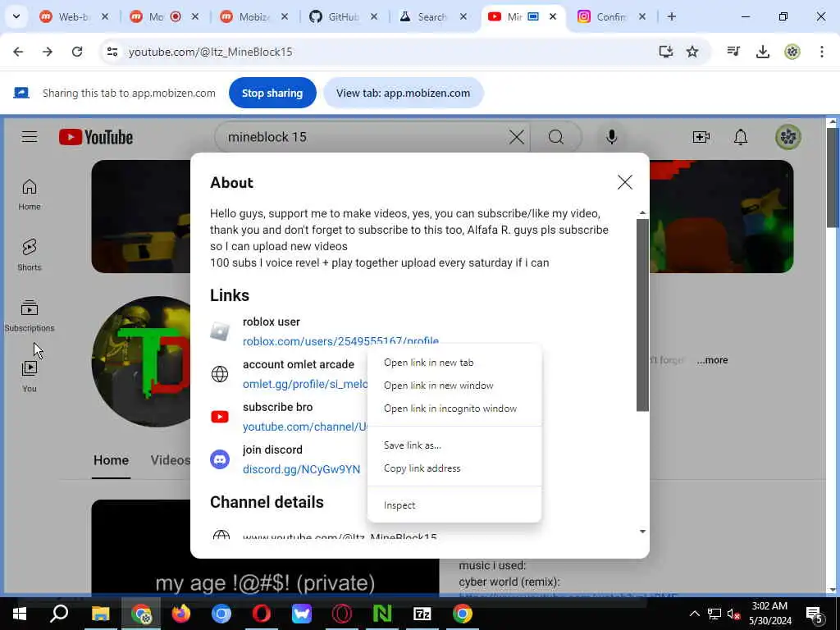The width and height of the screenshot is (840, 630).
Task: Click Stop sharing button
Action: click(x=272, y=93)
